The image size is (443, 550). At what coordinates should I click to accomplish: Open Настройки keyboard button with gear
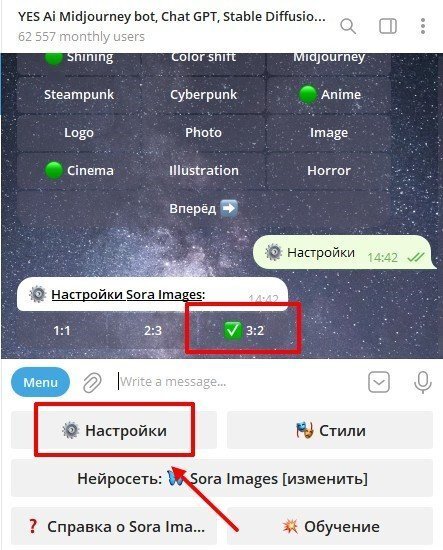pyautogui.click(x=114, y=430)
